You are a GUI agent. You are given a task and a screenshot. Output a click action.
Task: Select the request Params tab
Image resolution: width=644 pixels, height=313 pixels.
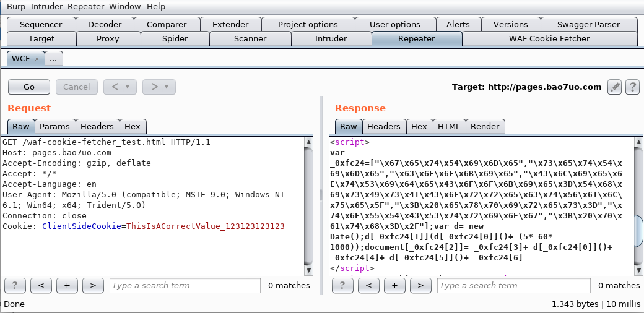(55, 126)
